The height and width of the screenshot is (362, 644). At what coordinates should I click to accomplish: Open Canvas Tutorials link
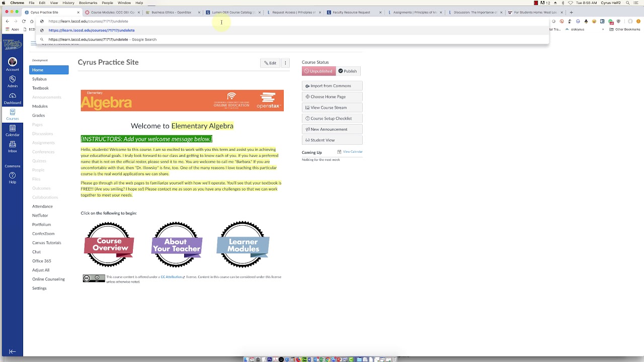46,242
